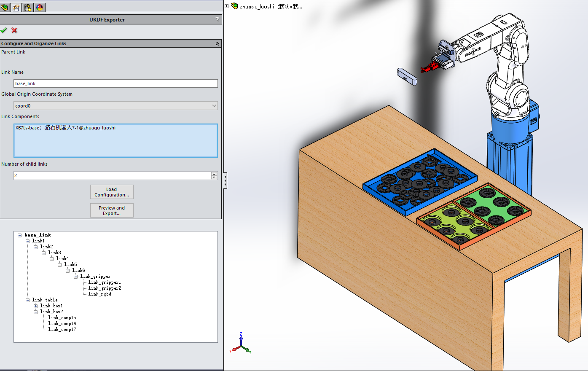Select link_comp16 in the link tree
Screen dimensions: 588x371
62,324
